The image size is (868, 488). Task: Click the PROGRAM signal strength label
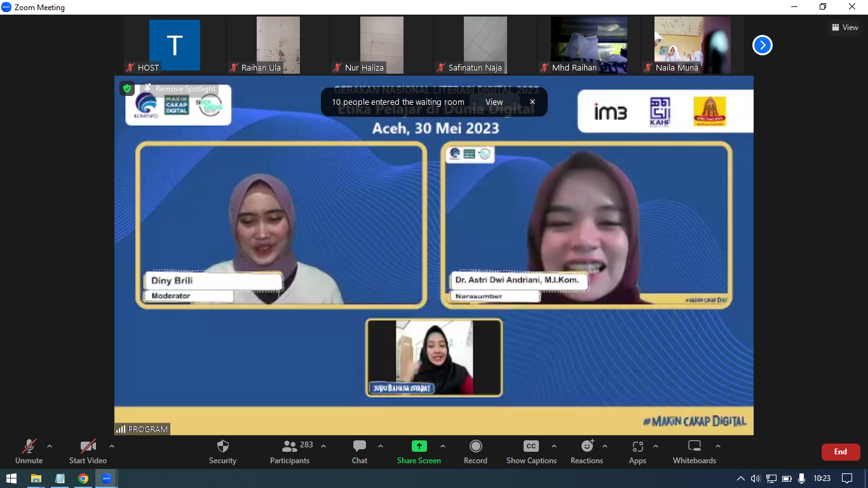(142, 429)
